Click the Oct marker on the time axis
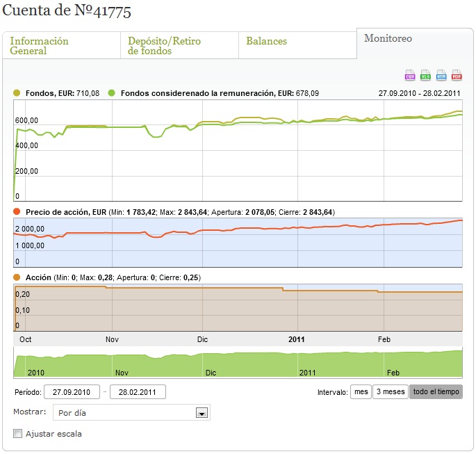476x454 pixels. [x=25, y=339]
